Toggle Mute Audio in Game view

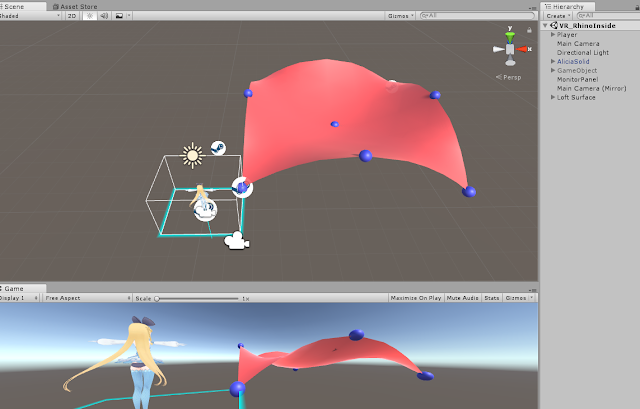point(462,298)
